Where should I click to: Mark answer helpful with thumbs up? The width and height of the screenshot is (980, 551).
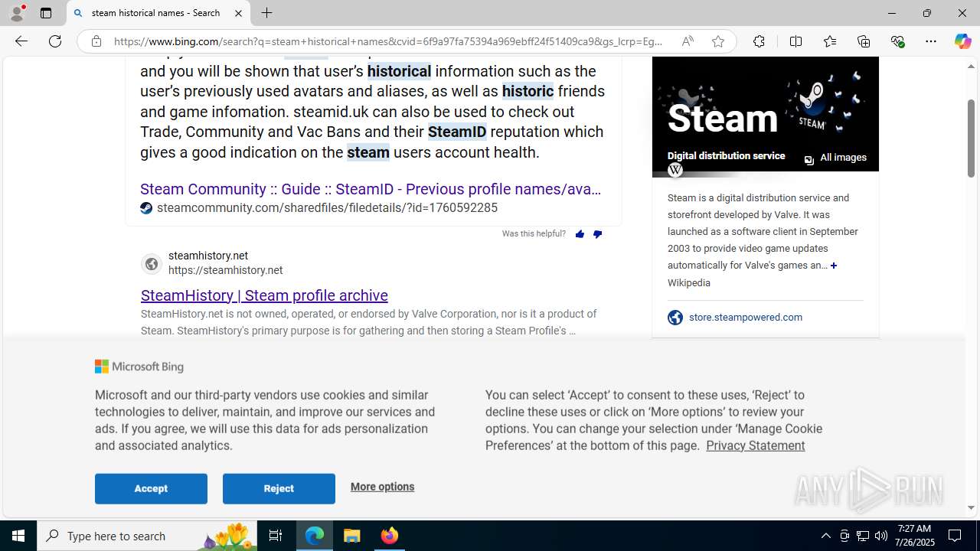pos(580,234)
